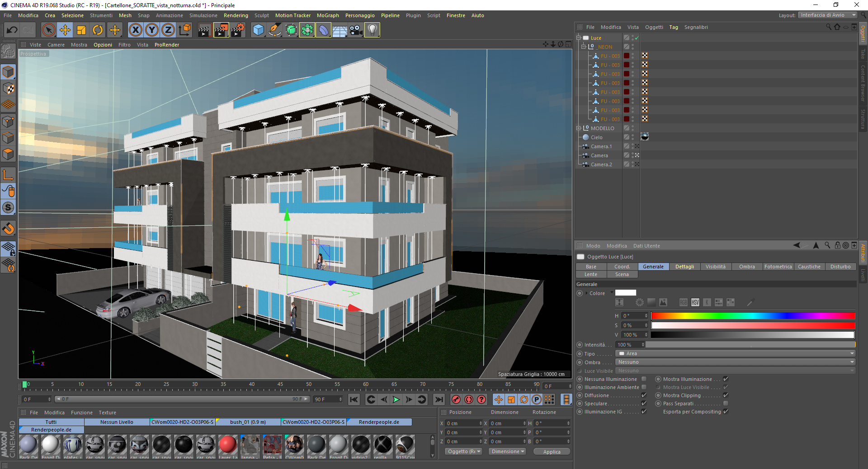This screenshot has width=868, height=469.
Task: Open Render Settings clapperboard with gear
Action: [238, 30]
